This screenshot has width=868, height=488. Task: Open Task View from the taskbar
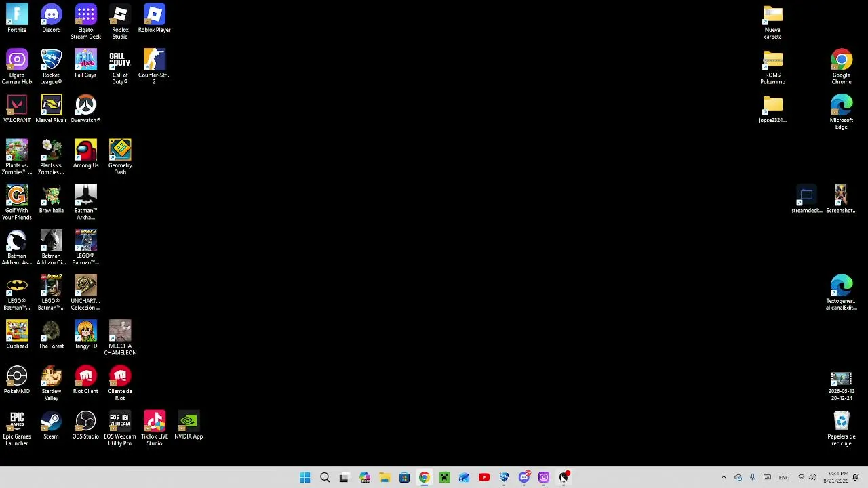coord(344,478)
